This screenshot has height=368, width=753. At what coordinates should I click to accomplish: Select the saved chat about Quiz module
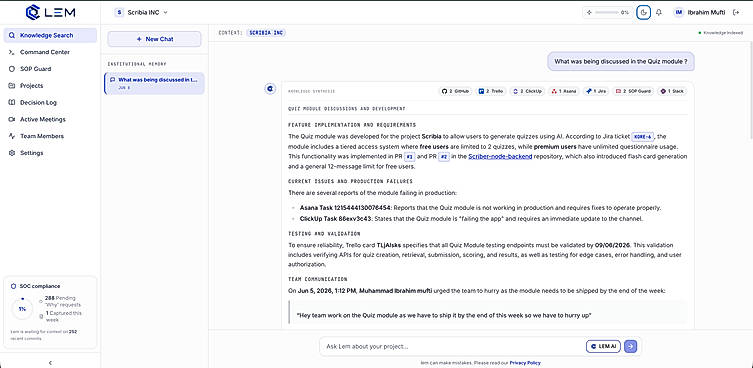click(x=154, y=83)
